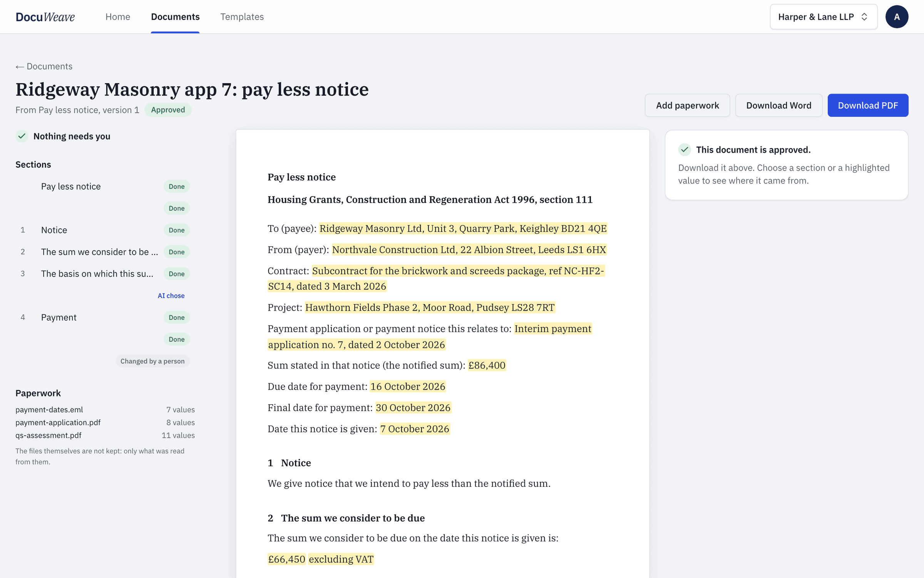Click the highlighted Interim payment application value
The width and height of the screenshot is (924, 578).
430,336
